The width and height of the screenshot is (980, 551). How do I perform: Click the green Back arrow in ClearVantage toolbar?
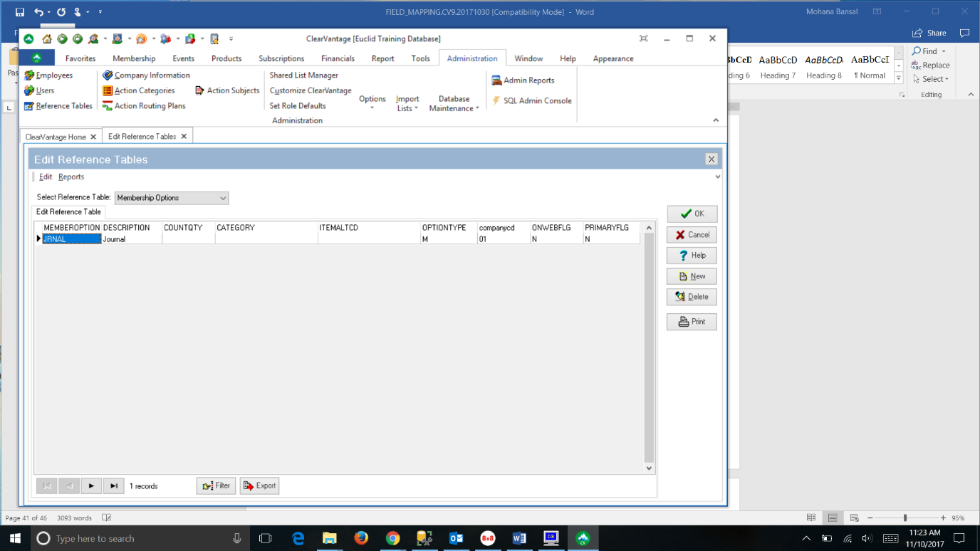pyautogui.click(x=63, y=39)
